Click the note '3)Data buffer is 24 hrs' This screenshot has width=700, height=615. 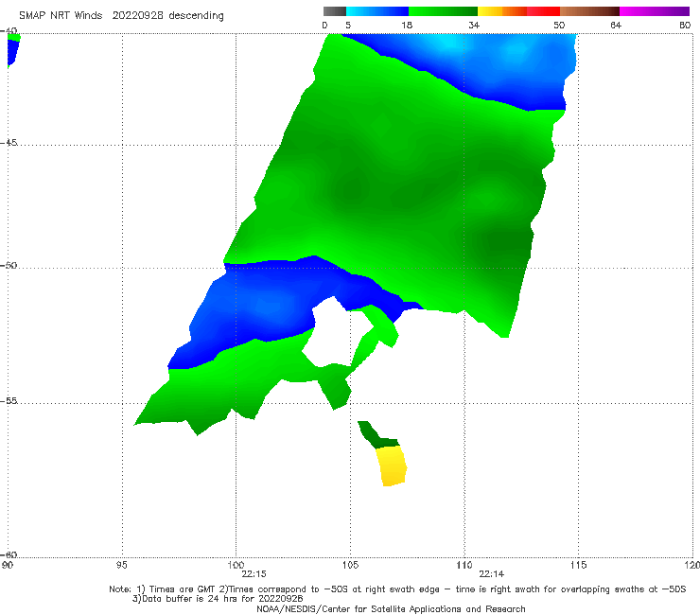(218, 599)
